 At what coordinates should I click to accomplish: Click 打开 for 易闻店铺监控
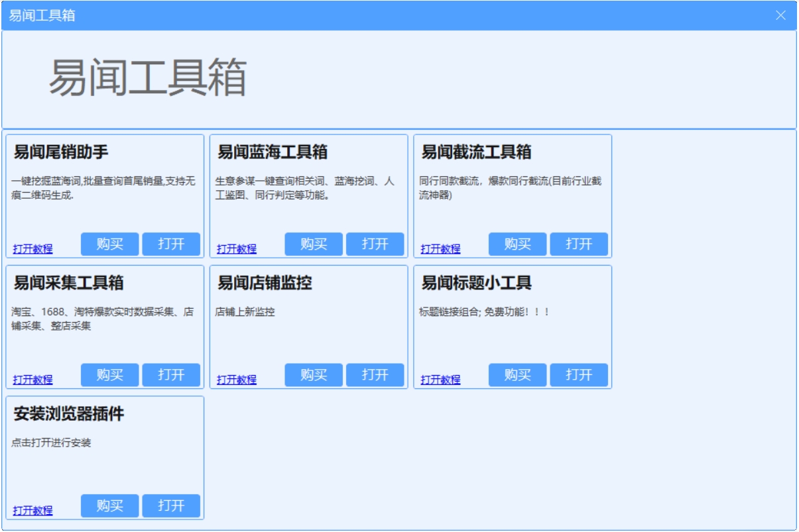pyautogui.click(x=375, y=375)
